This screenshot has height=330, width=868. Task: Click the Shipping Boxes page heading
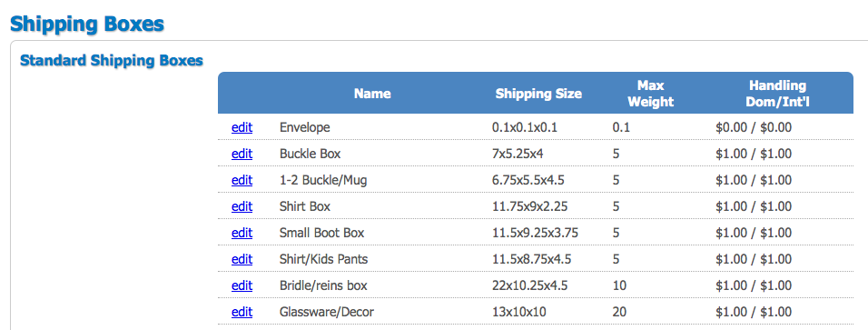point(87,25)
